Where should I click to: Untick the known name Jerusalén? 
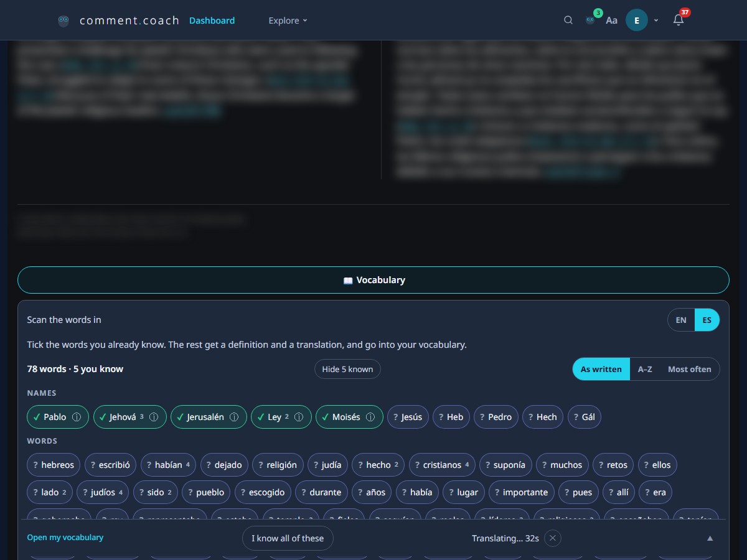click(x=200, y=417)
